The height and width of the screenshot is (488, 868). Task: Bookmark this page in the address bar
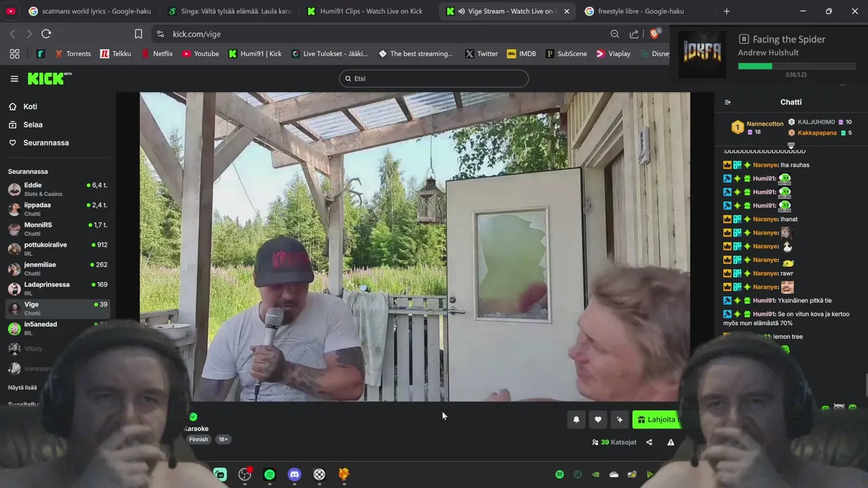point(138,34)
